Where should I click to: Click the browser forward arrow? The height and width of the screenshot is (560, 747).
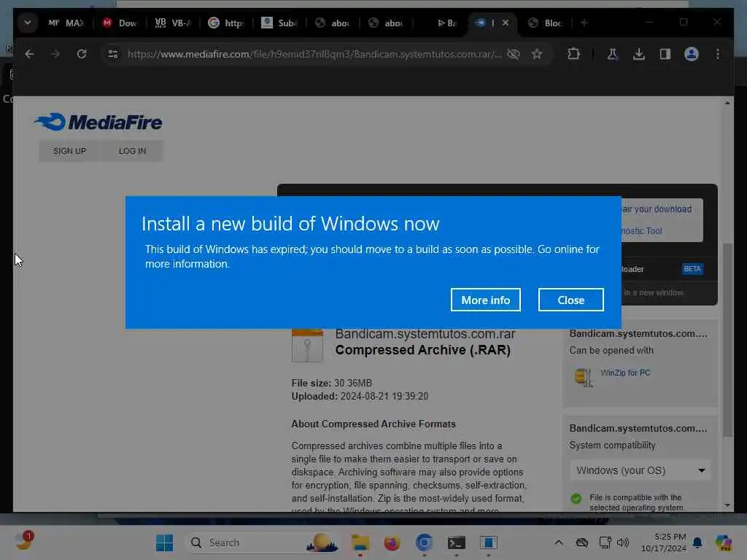click(55, 54)
